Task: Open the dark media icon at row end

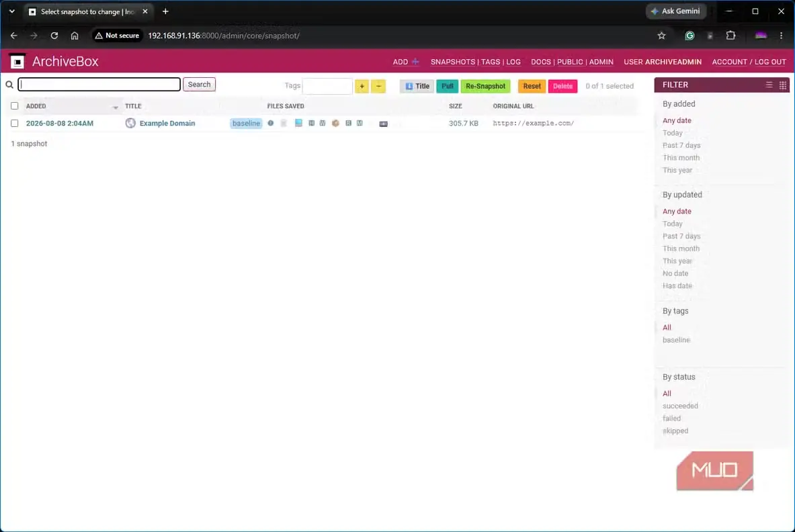Action: coord(383,124)
